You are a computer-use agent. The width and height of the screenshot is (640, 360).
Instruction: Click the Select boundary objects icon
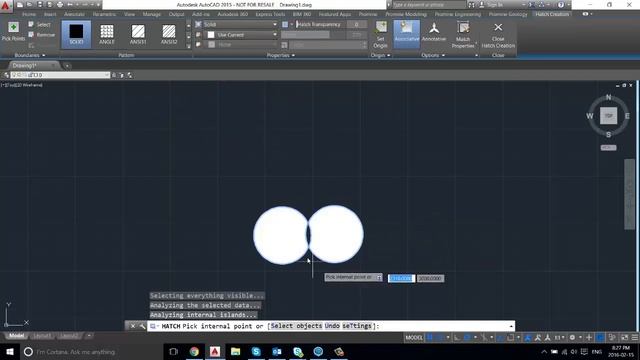pos(31,24)
